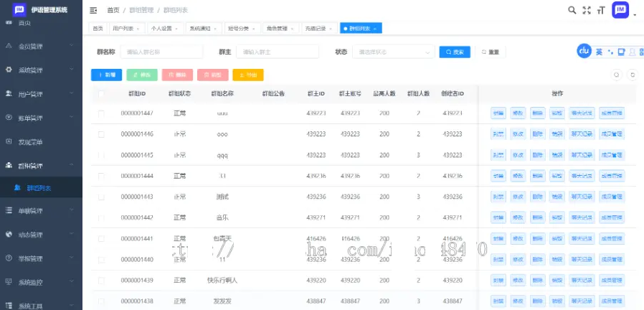Click the user avatar in top right
This screenshot has height=310, width=644.
click(x=620, y=10)
